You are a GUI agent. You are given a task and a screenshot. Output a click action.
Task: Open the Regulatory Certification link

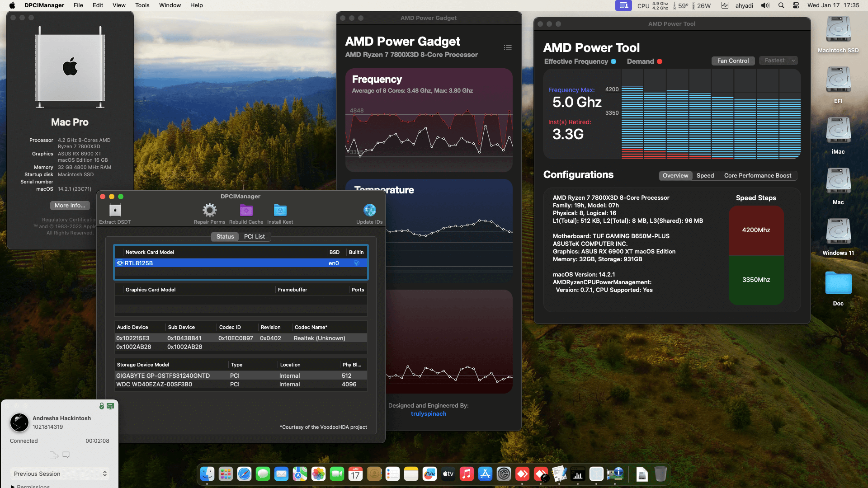(69, 220)
